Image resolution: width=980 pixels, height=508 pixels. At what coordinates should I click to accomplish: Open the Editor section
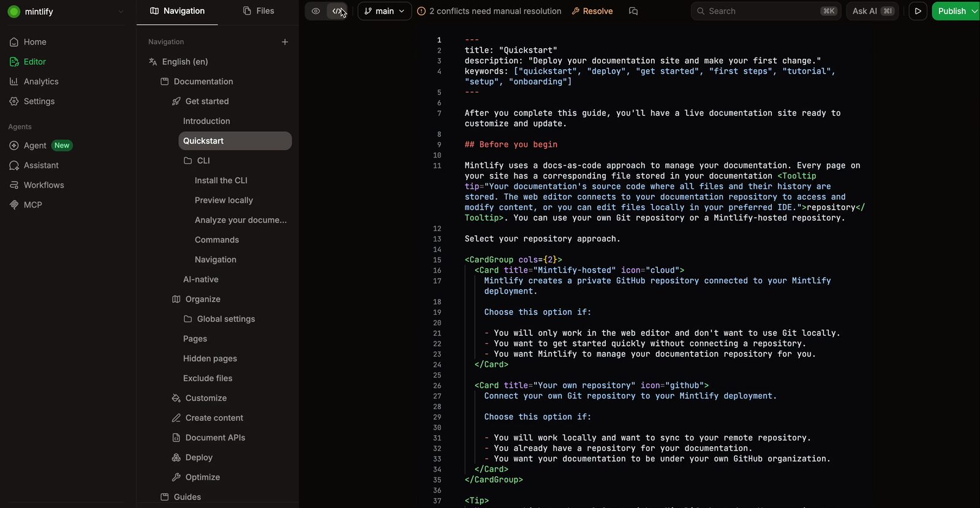pyautogui.click(x=35, y=62)
